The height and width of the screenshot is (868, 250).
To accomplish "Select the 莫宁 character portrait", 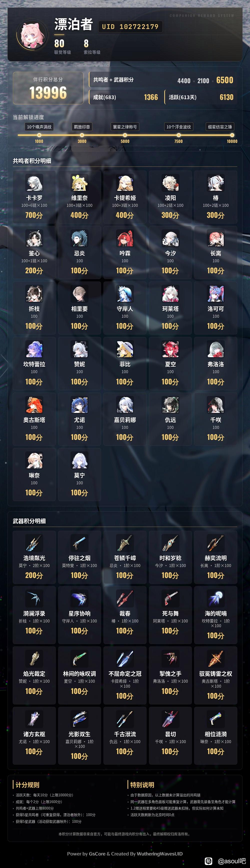I will point(79,460).
